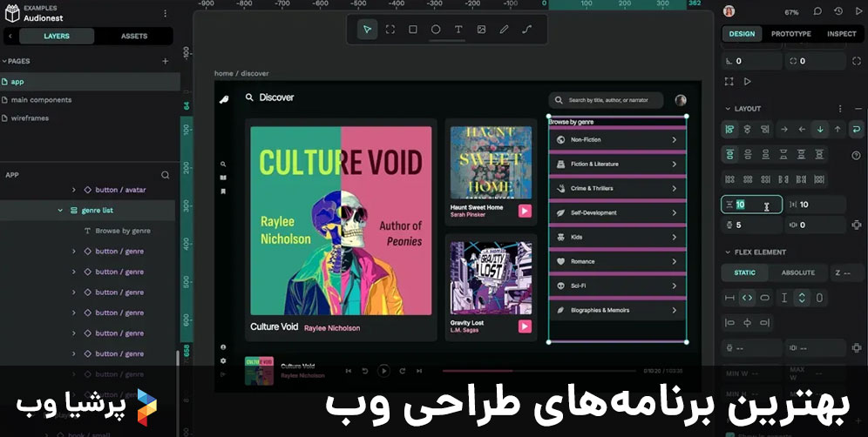This screenshot has width=868, height=437.
Task: Open the INSPECT tab
Action: click(842, 34)
